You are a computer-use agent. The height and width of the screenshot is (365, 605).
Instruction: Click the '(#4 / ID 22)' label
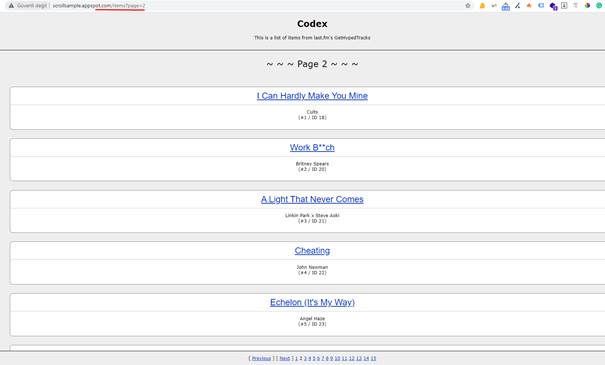pos(312,273)
